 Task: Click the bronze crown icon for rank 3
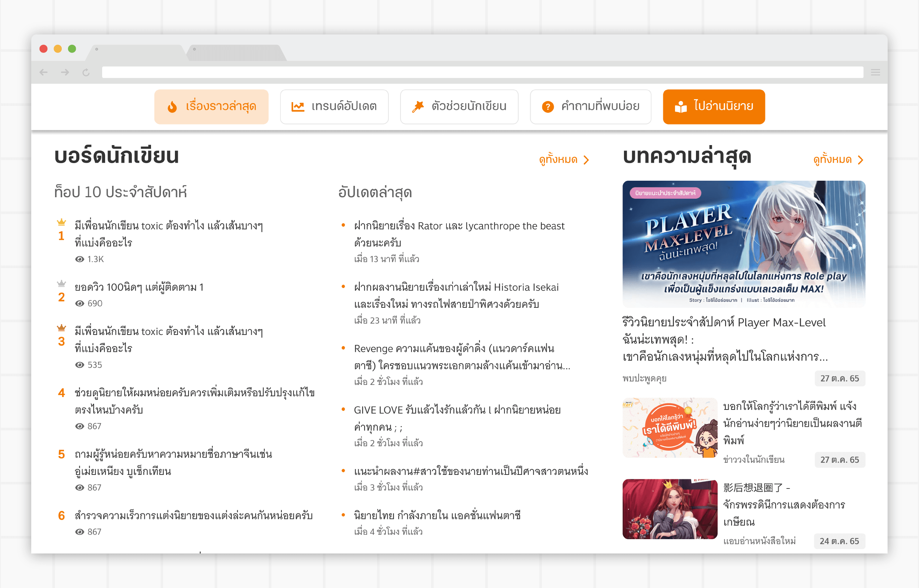point(61,328)
